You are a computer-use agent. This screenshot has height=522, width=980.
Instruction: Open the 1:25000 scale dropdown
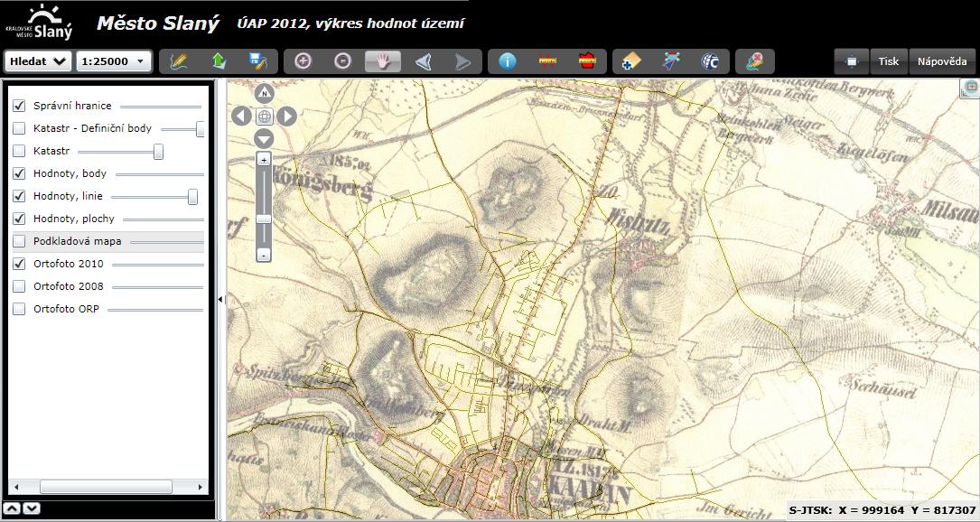pyautogui.click(x=114, y=61)
